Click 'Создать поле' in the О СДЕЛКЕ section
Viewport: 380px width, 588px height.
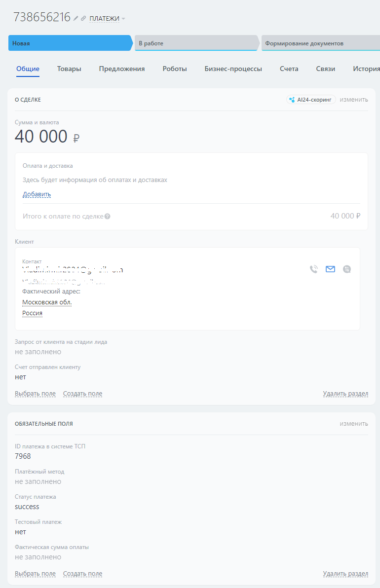point(82,393)
